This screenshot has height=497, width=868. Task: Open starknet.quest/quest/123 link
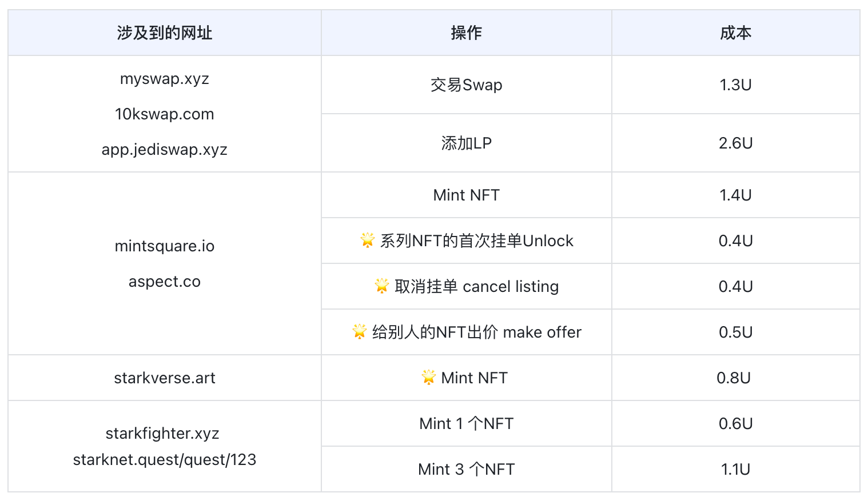(165, 460)
